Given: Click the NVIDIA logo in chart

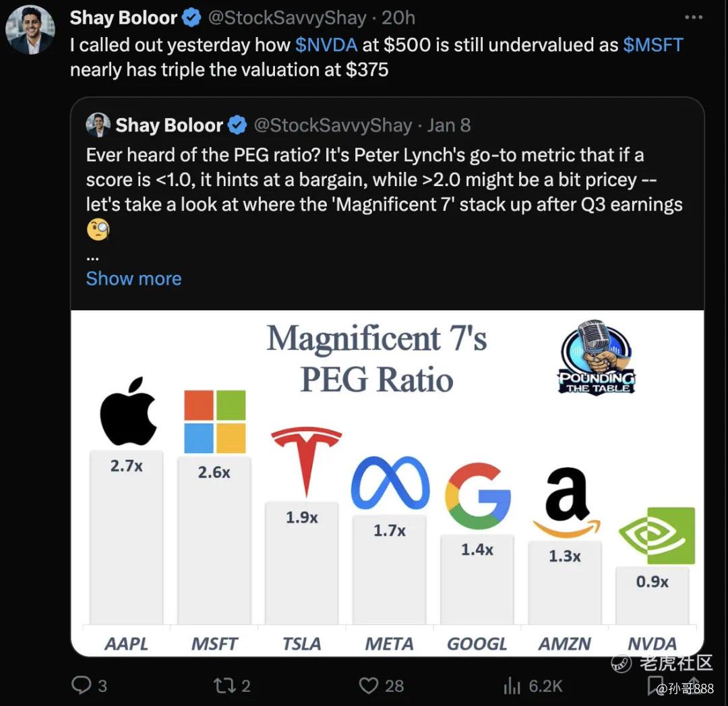Looking at the screenshot, I should pos(657,535).
